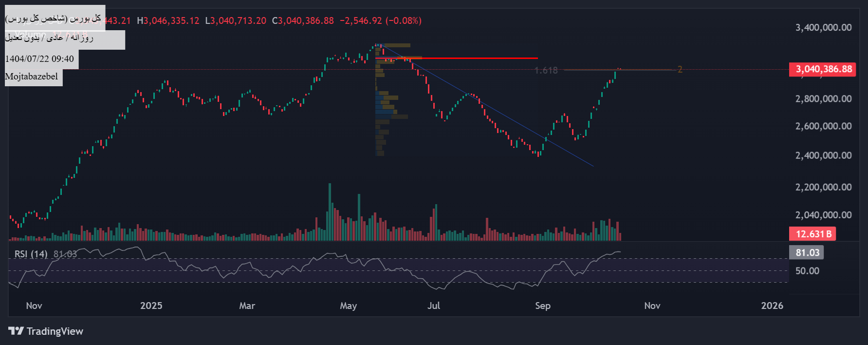Click the TradingView logo icon
This screenshot has height=345, width=868.
coord(16,331)
